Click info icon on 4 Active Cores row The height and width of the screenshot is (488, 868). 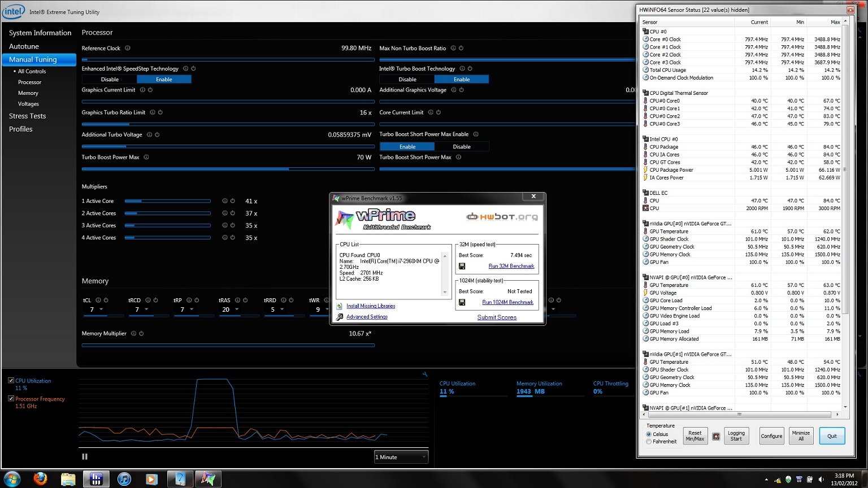(x=224, y=237)
